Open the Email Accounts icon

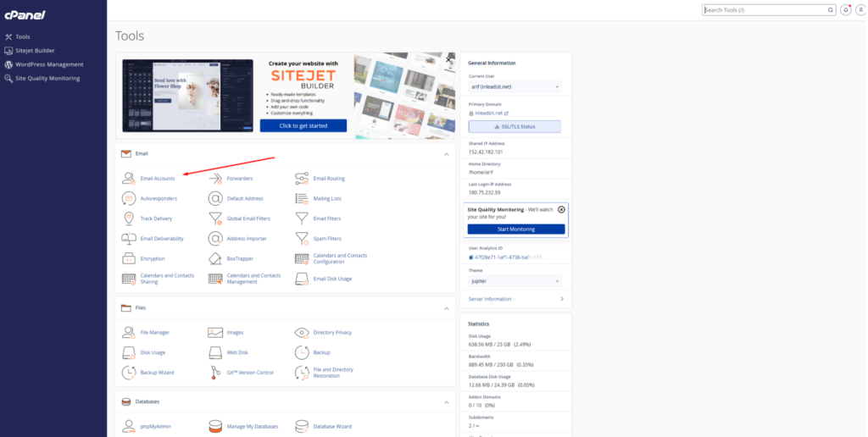129,178
